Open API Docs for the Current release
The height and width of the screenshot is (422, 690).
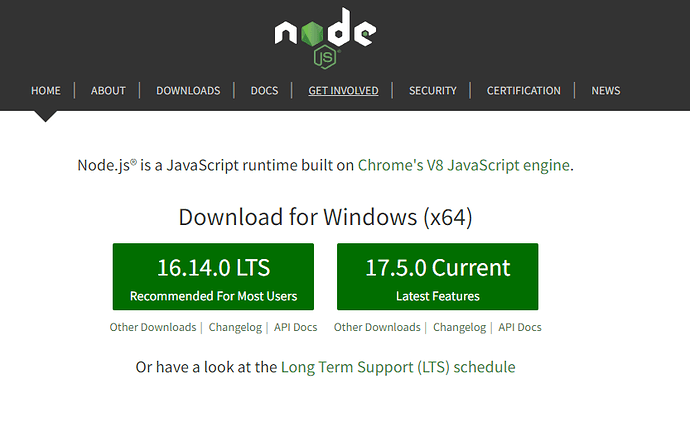[520, 327]
